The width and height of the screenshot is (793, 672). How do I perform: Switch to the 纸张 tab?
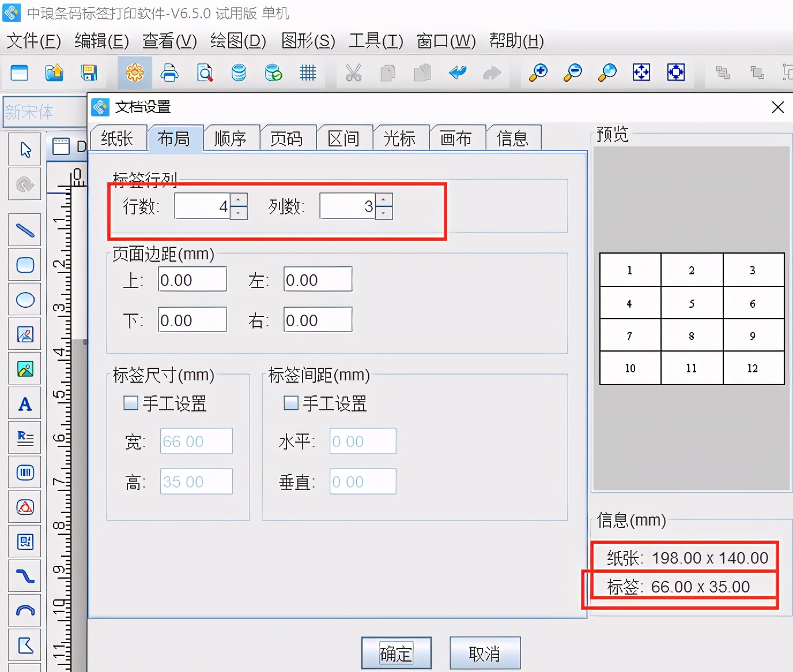(118, 137)
